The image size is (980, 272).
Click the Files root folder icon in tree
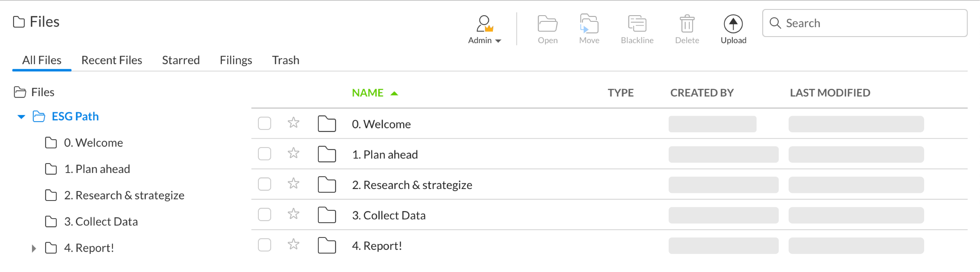click(20, 92)
